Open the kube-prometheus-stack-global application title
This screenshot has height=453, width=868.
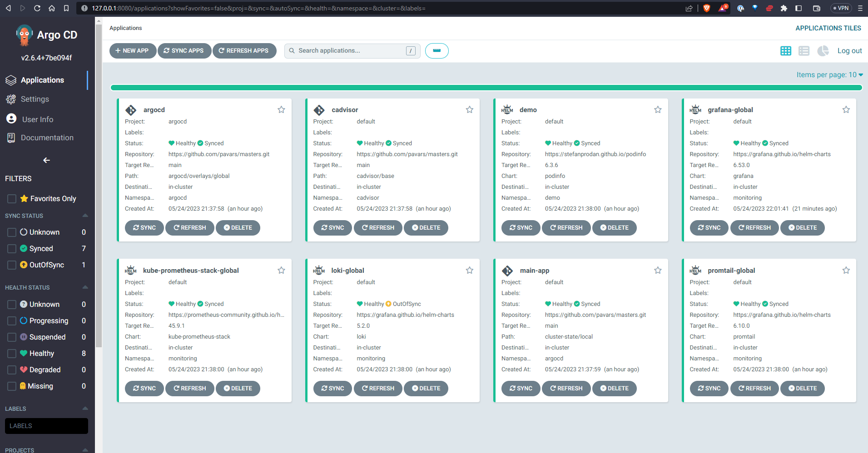coord(191,271)
